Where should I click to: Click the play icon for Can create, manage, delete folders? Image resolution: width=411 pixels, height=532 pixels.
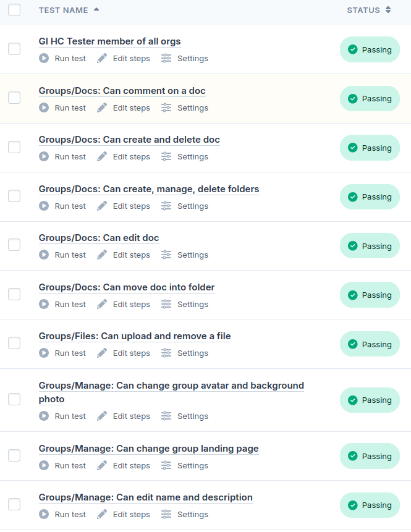click(44, 206)
